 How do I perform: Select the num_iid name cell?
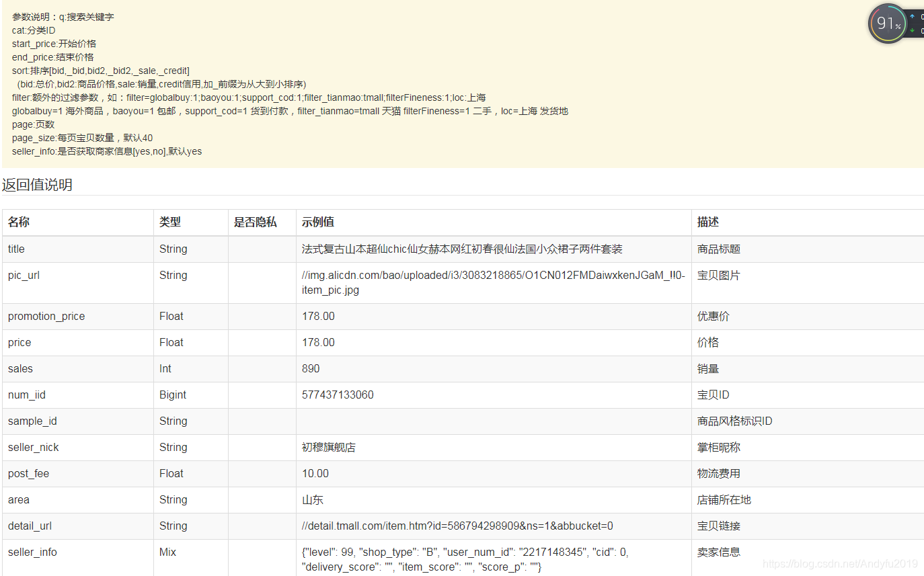(x=78, y=395)
